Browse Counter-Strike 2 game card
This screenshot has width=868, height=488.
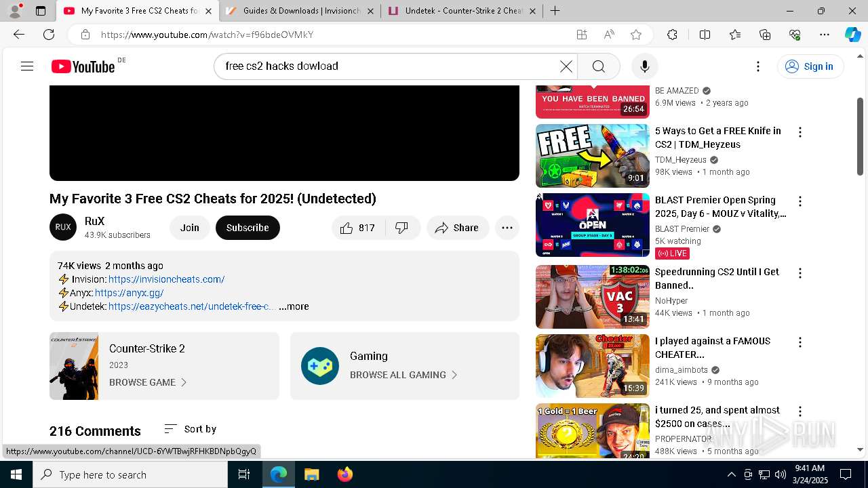pos(164,366)
